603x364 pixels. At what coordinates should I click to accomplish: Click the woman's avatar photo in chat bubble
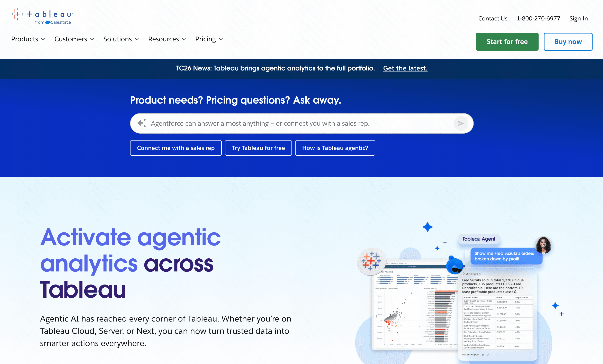click(543, 245)
